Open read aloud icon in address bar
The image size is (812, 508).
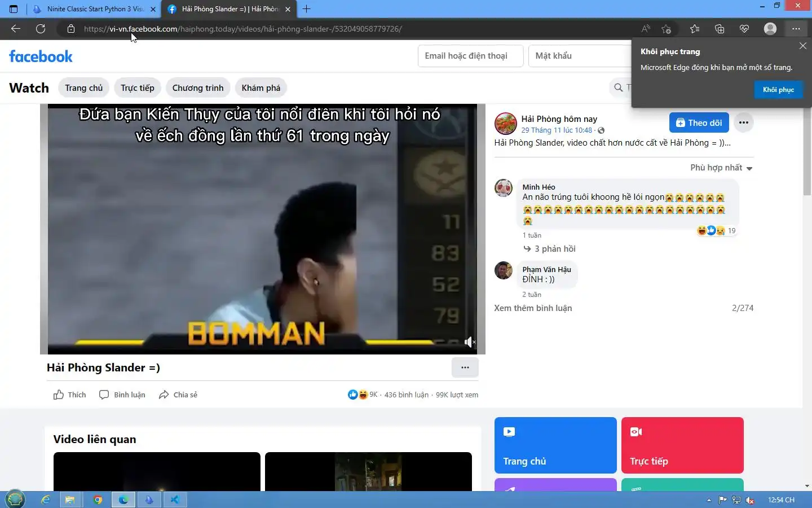646,29
